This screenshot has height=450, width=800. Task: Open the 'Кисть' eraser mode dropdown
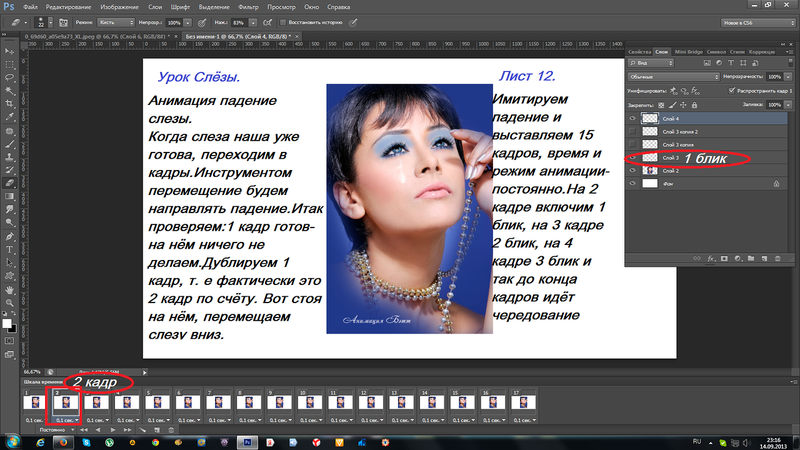pyautogui.click(x=116, y=22)
